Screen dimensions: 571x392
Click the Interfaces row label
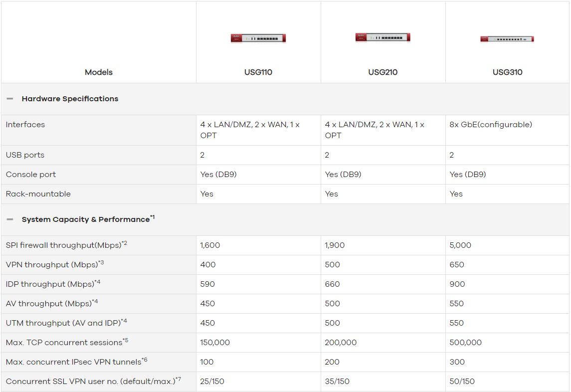click(x=25, y=125)
